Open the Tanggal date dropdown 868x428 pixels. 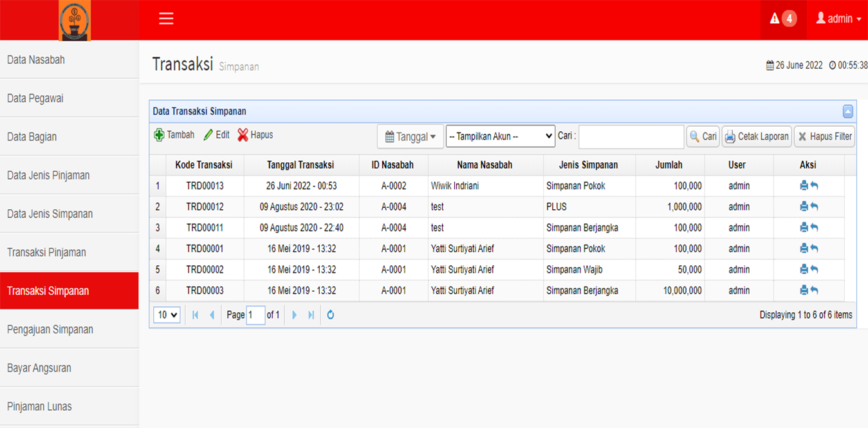(410, 136)
